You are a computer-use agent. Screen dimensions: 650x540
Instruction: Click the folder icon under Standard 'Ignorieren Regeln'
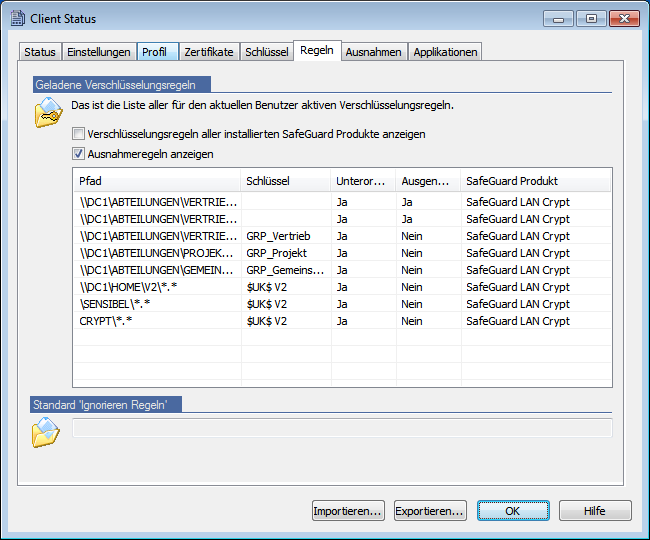tap(46, 432)
